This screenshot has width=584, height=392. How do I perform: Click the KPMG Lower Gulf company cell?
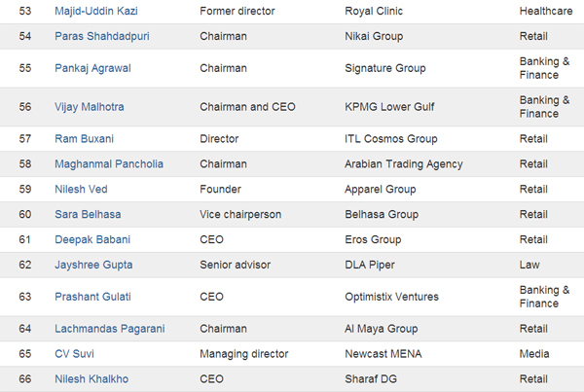pyautogui.click(x=391, y=107)
